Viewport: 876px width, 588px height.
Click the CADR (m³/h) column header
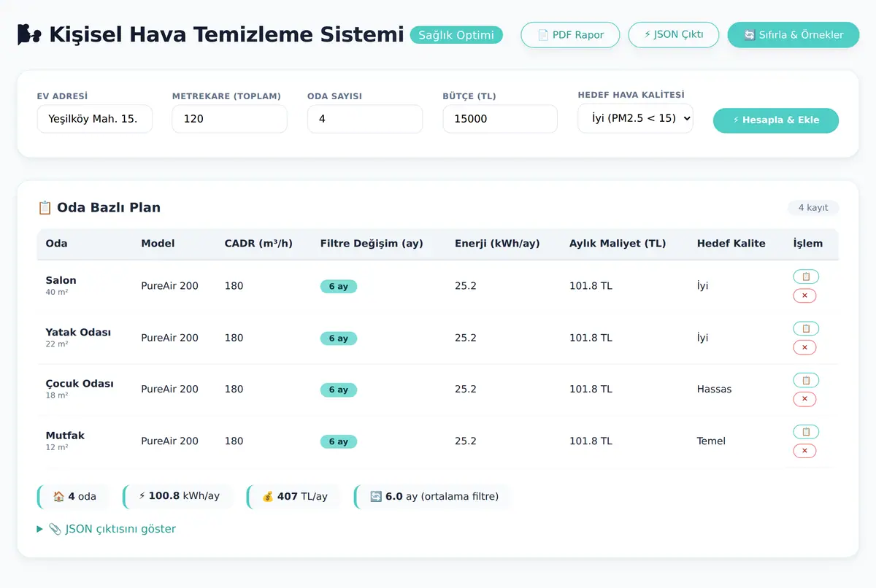(x=260, y=244)
